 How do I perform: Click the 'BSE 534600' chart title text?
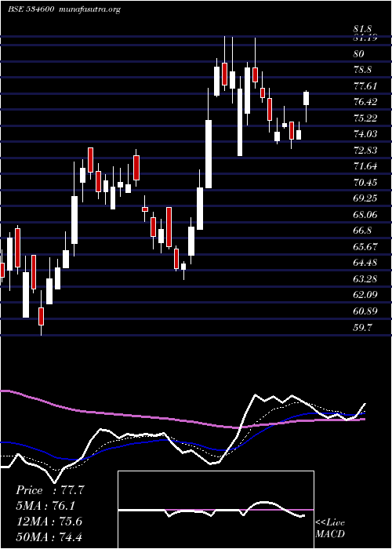(x=31, y=9)
